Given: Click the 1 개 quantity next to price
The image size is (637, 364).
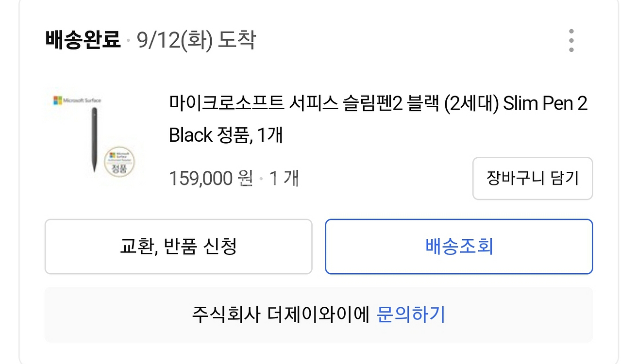Looking at the screenshot, I should pyautogui.click(x=284, y=179).
